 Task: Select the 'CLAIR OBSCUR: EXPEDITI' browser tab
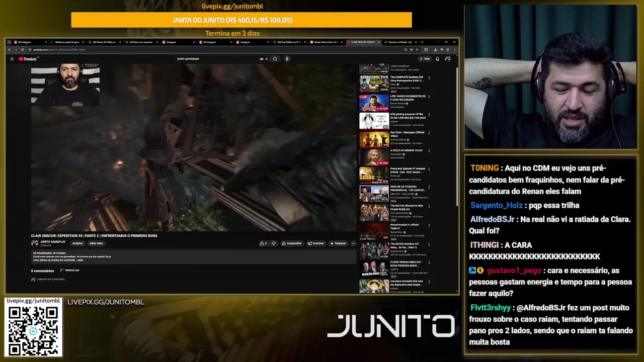[364, 42]
